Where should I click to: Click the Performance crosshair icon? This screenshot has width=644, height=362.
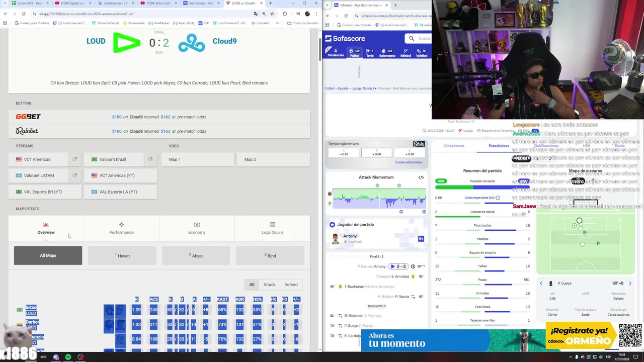[121, 225]
